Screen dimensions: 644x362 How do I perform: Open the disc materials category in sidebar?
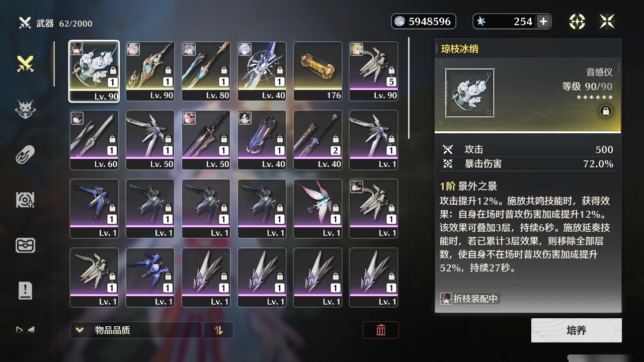pos(25,200)
